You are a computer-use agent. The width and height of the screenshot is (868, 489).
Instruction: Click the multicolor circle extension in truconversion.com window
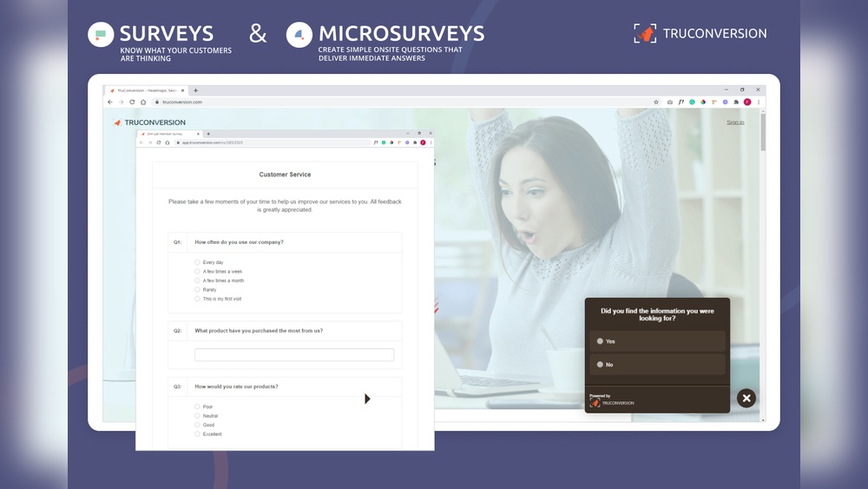coord(703,102)
